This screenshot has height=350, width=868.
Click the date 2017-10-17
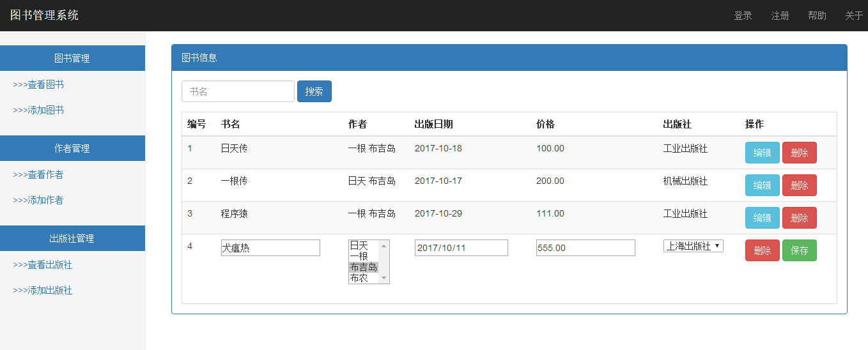coord(438,181)
